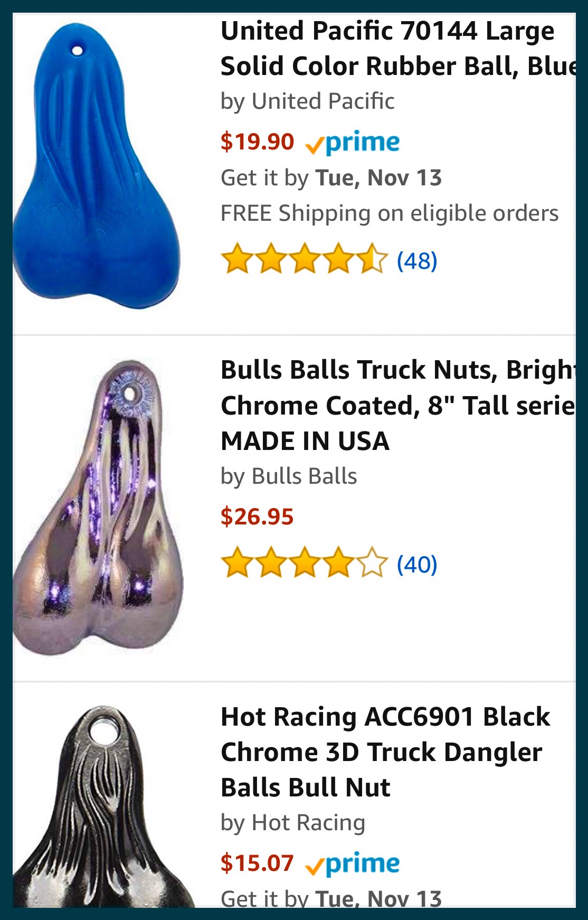The width and height of the screenshot is (588, 920).
Task: Click 'FREE Shipping on eligible orders' text
Action: point(390,213)
